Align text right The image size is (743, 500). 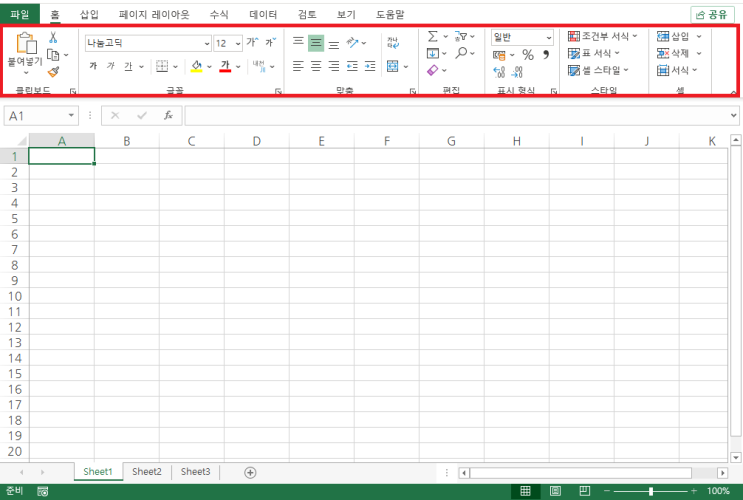[x=334, y=66]
